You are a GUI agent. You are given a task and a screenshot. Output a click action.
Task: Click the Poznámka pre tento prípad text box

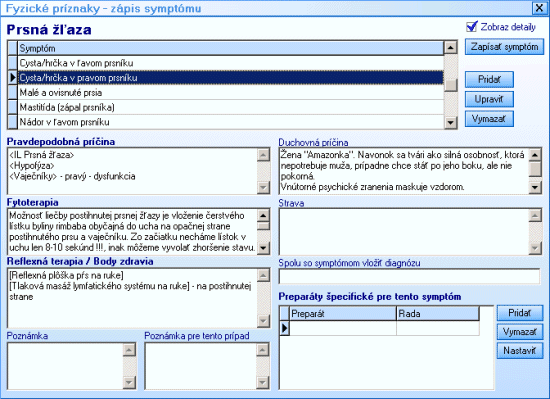click(x=201, y=366)
